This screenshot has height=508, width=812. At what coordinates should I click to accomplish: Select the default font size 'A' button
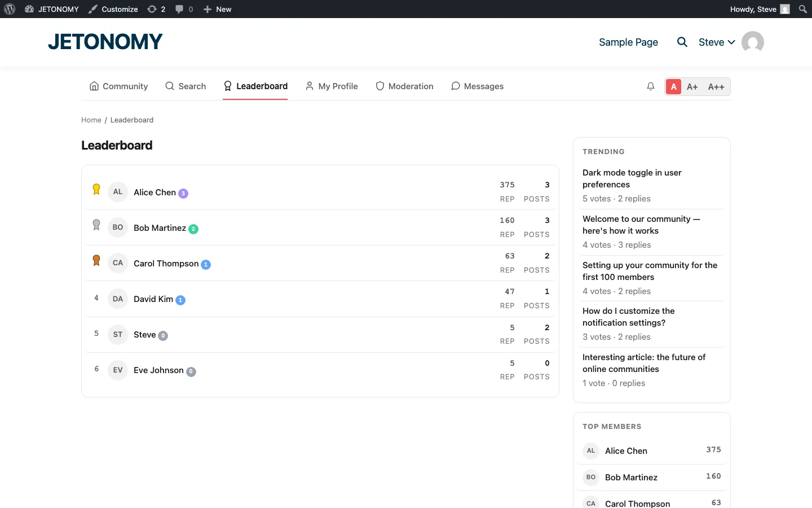coord(674,87)
